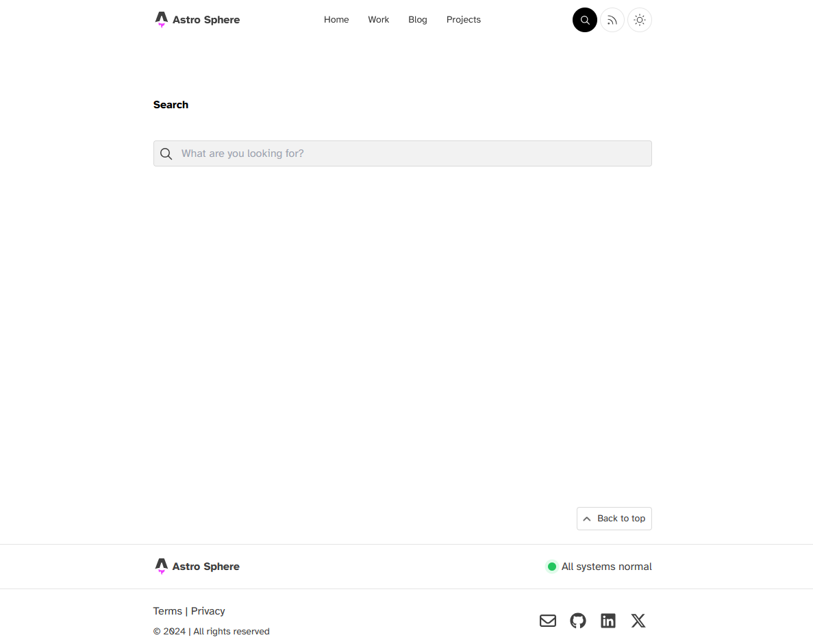Image resolution: width=813 pixels, height=644 pixels.
Task: Focus the 'What are you looking for?' field
Action: pos(411,153)
